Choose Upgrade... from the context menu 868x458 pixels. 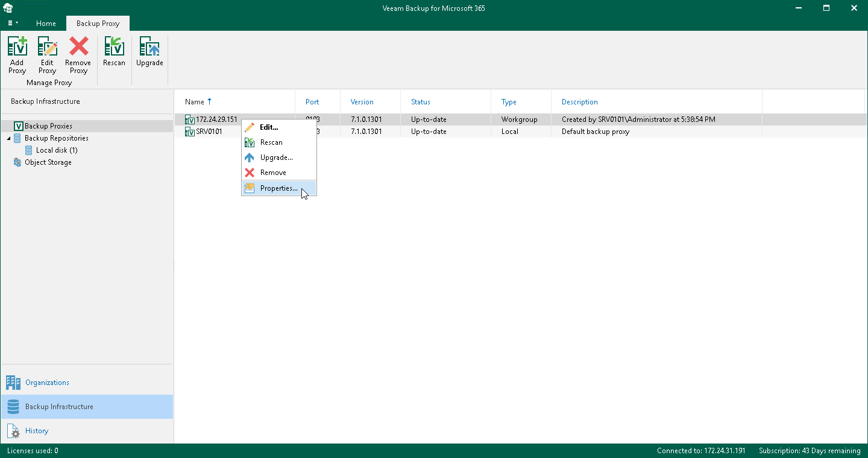[279, 157]
